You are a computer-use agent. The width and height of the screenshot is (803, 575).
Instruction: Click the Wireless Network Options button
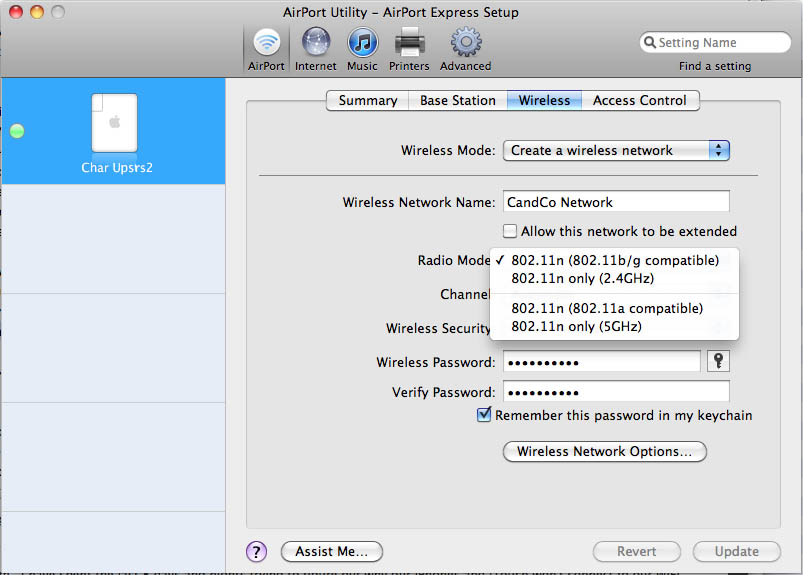(x=604, y=452)
